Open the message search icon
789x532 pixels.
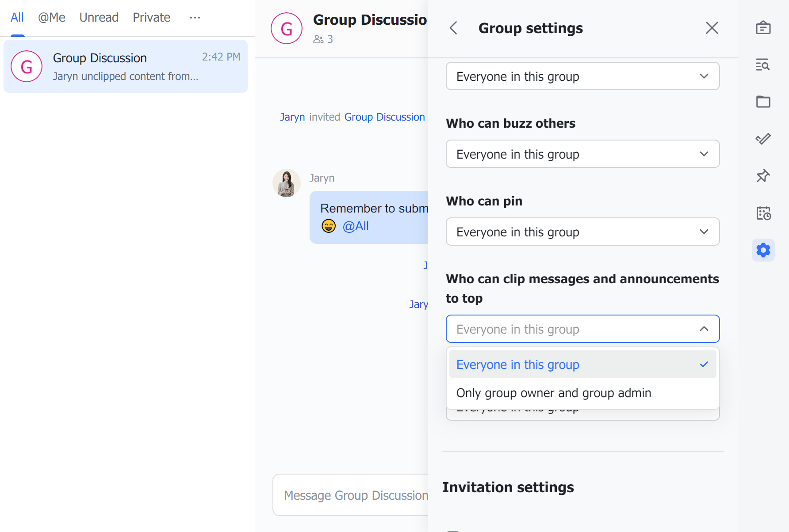763,65
